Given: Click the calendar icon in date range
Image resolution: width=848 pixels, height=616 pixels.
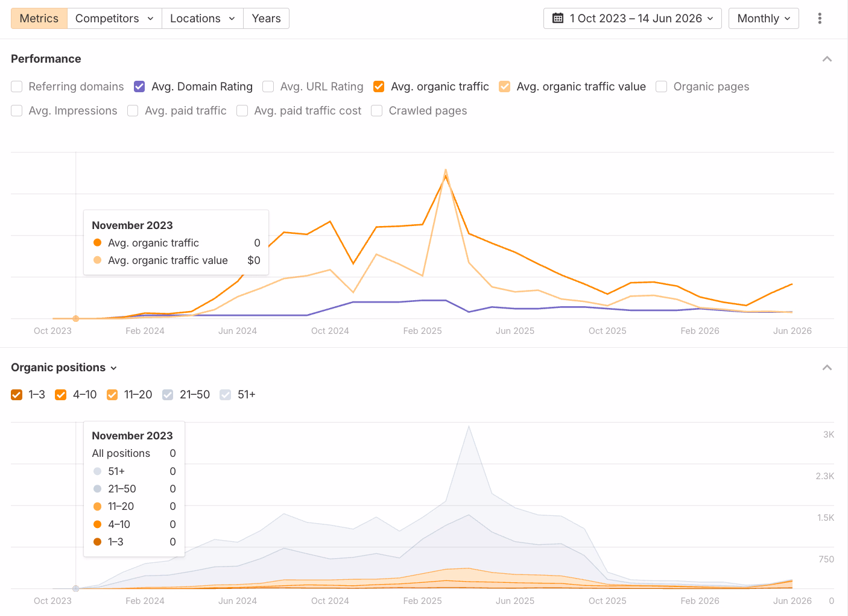Looking at the screenshot, I should coord(558,19).
